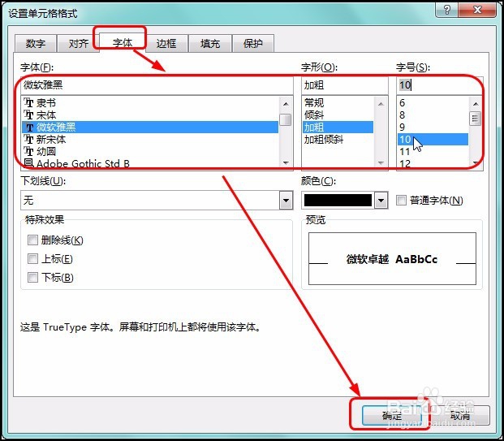This screenshot has height=441, width=504.
Task: Click the 字形 style input field
Action: [x=345, y=85]
